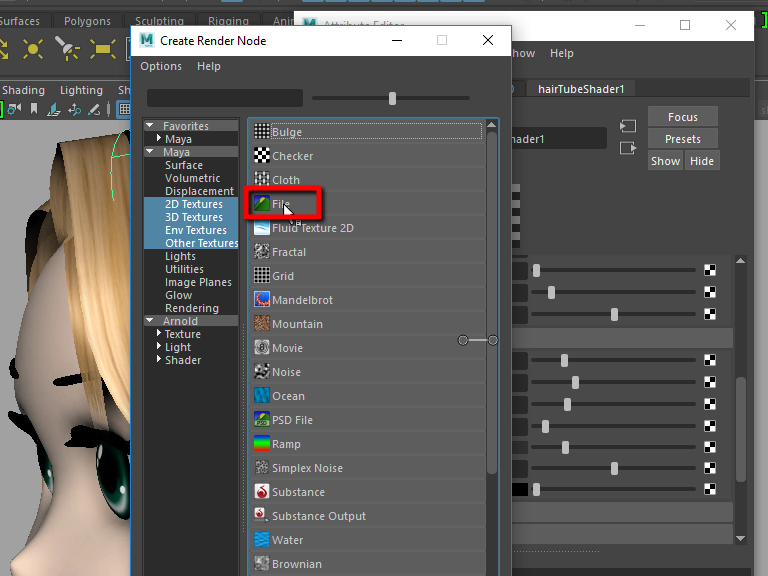Viewport: 768px width, 576px height.
Task: Create a Movie texture node
Action: tap(367, 348)
